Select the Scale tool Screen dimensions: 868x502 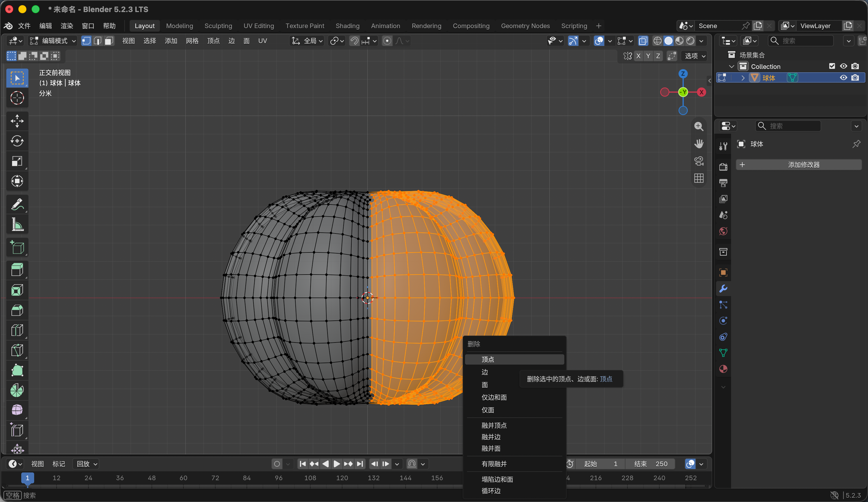(x=17, y=161)
